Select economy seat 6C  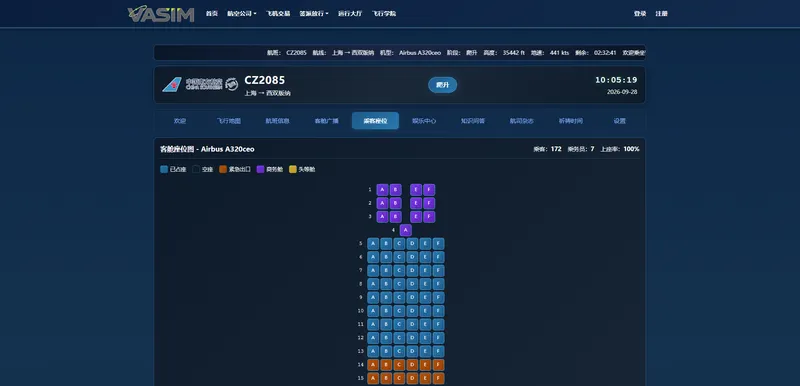click(x=399, y=257)
